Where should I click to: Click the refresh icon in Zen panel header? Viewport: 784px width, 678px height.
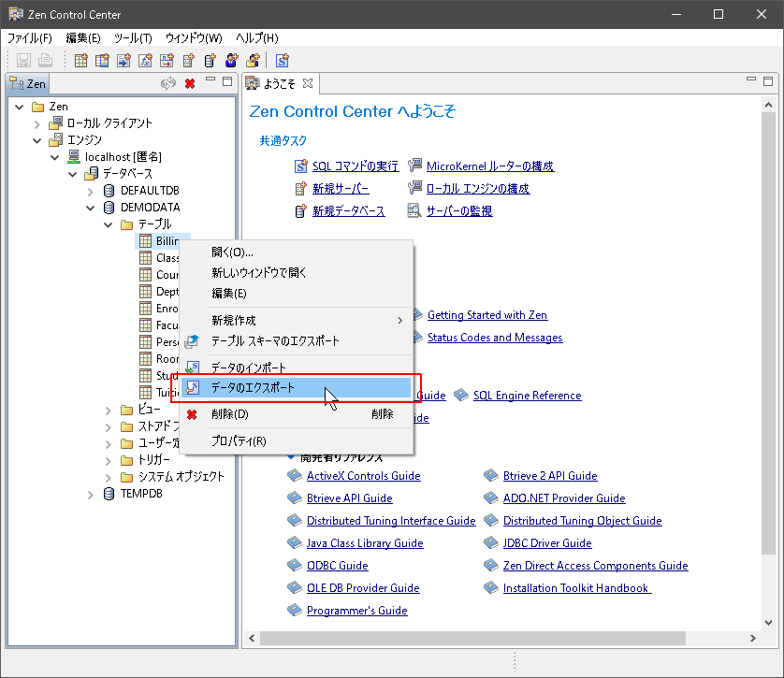point(168,84)
